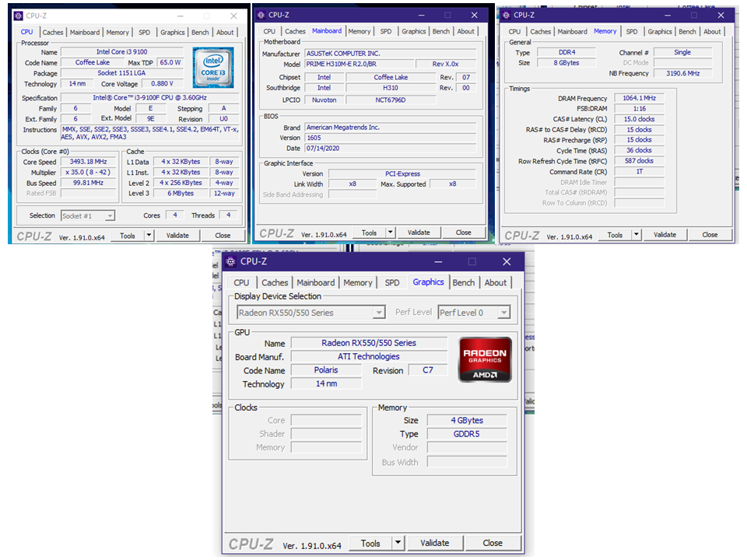Click the Southbridge value H310

click(x=391, y=88)
